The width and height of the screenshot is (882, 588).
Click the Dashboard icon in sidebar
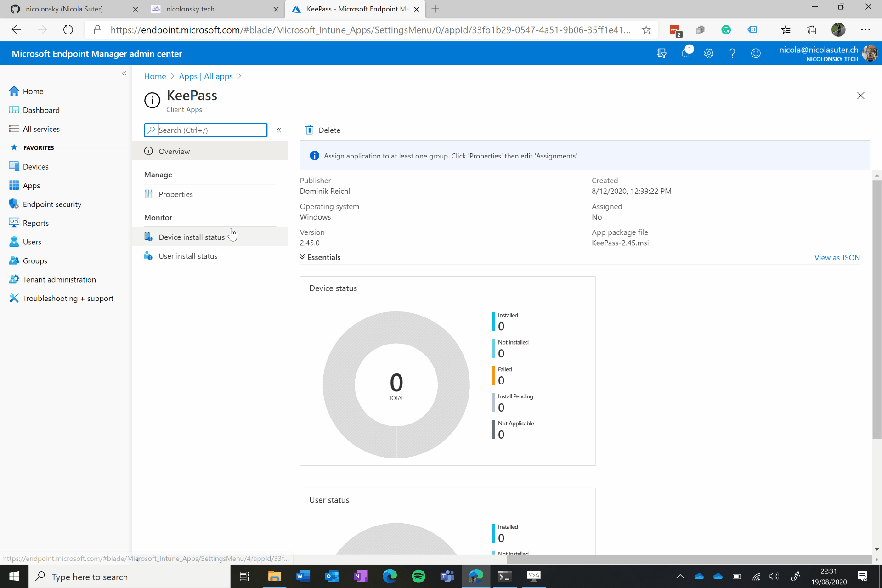tap(14, 110)
